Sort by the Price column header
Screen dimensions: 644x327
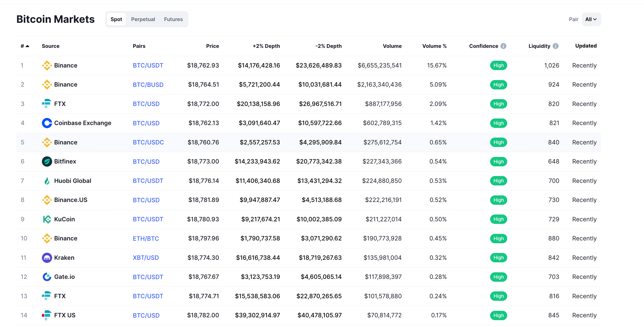tap(213, 46)
